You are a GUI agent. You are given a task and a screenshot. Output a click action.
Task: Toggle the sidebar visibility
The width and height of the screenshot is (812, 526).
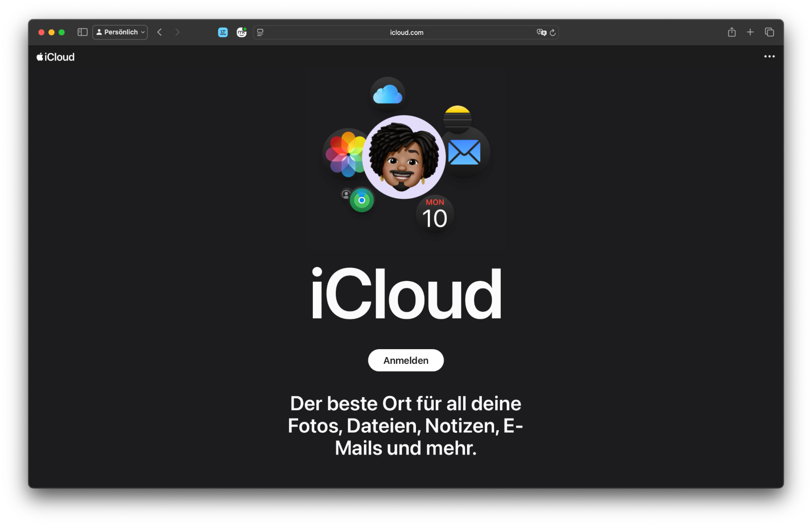click(82, 32)
